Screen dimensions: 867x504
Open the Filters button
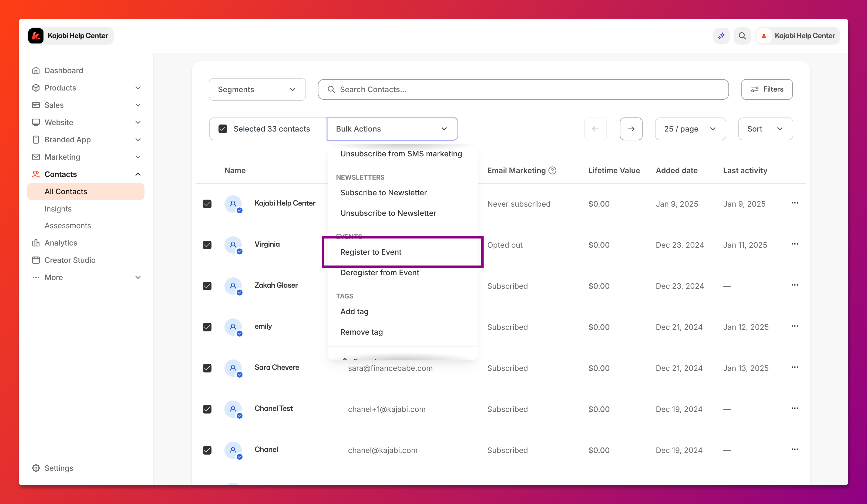pyautogui.click(x=767, y=89)
